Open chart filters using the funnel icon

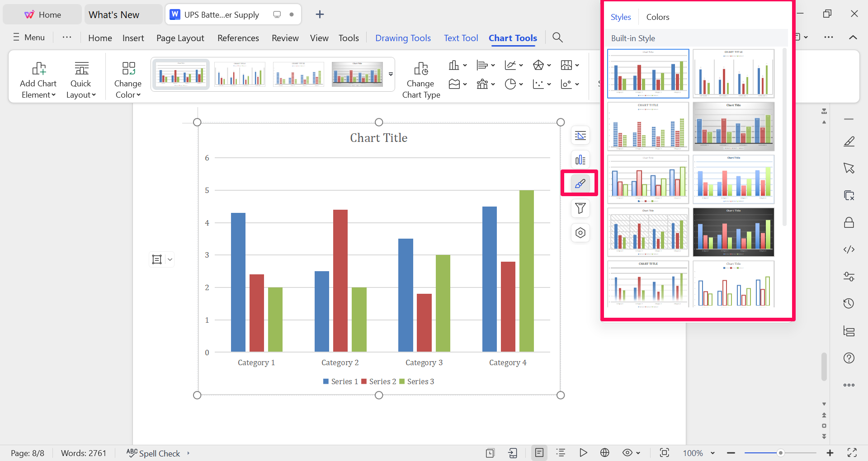(x=580, y=208)
